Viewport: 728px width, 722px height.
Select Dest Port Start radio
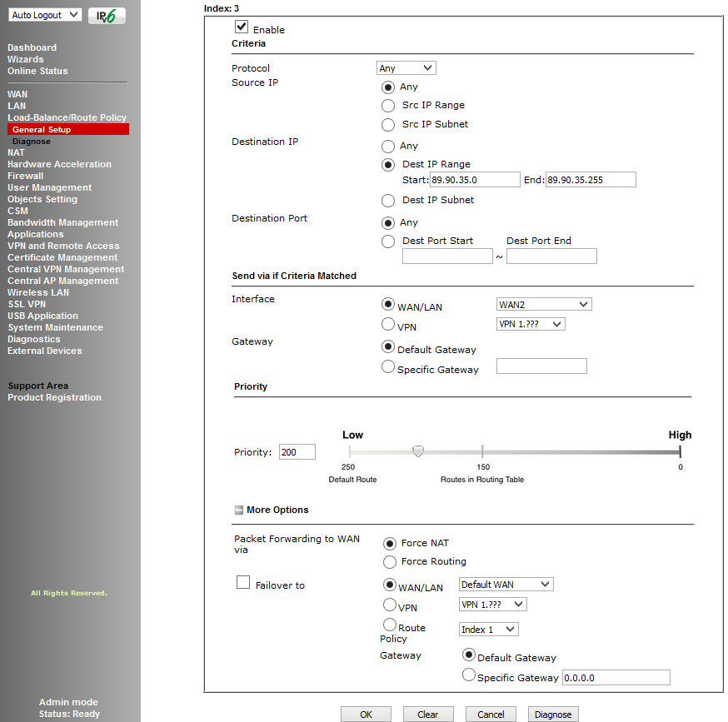388,241
